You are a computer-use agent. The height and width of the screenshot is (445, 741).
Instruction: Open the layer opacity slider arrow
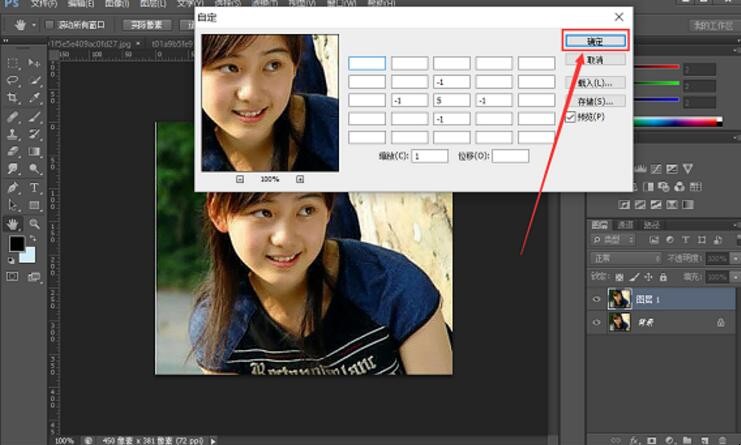(735, 258)
